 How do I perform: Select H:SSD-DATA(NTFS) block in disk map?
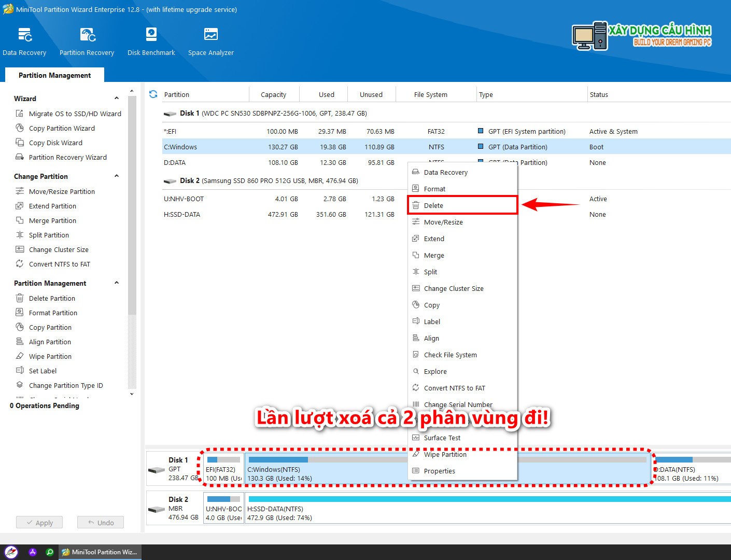coord(487,508)
